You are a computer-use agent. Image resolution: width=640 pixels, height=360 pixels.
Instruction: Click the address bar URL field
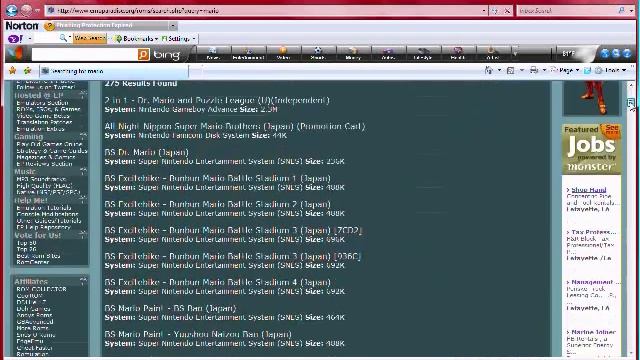(263, 11)
